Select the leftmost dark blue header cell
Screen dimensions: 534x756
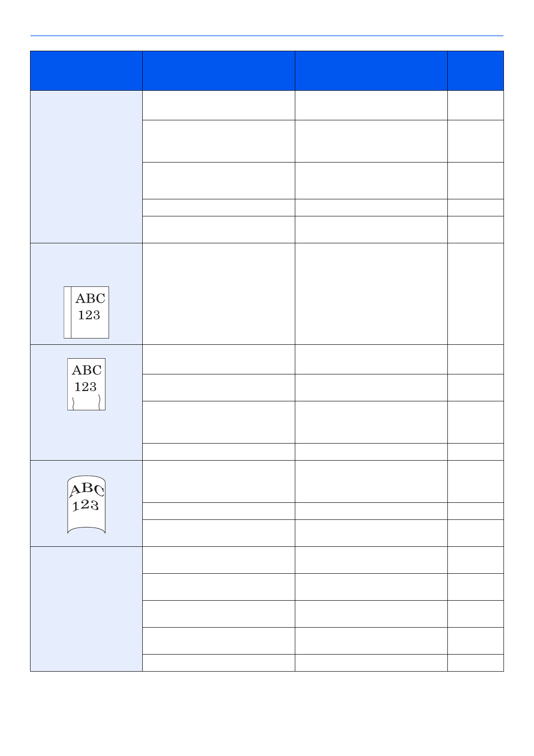click(86, 70)
